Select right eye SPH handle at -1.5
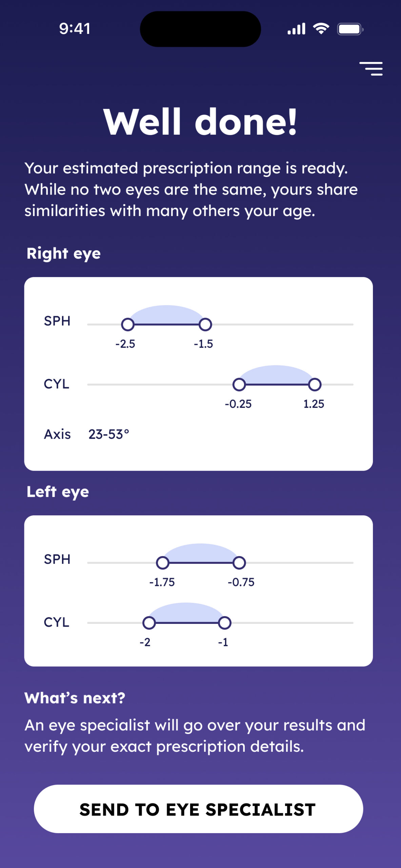401x868 pixels. [205, 324]
